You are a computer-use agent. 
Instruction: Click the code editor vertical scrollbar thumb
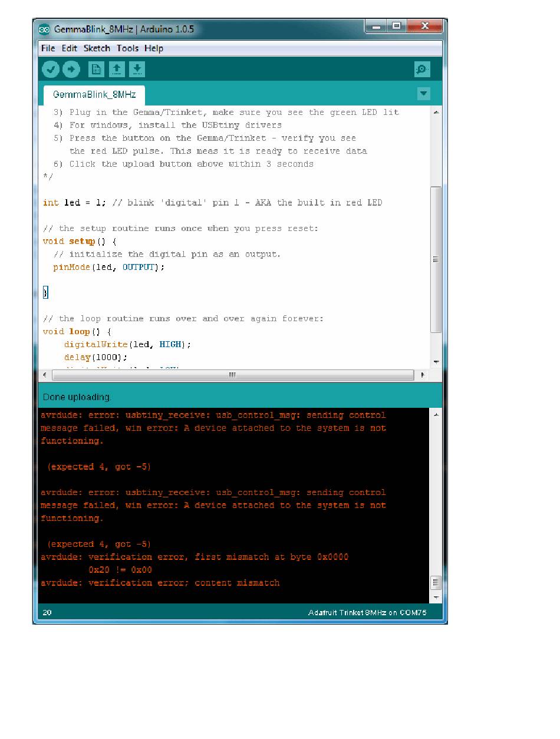436,259
